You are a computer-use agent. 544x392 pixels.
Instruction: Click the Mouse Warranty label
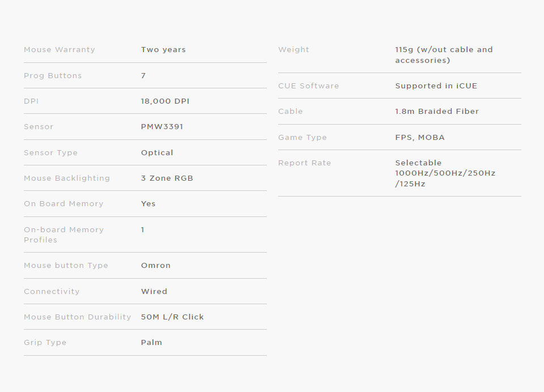point(59,50)
